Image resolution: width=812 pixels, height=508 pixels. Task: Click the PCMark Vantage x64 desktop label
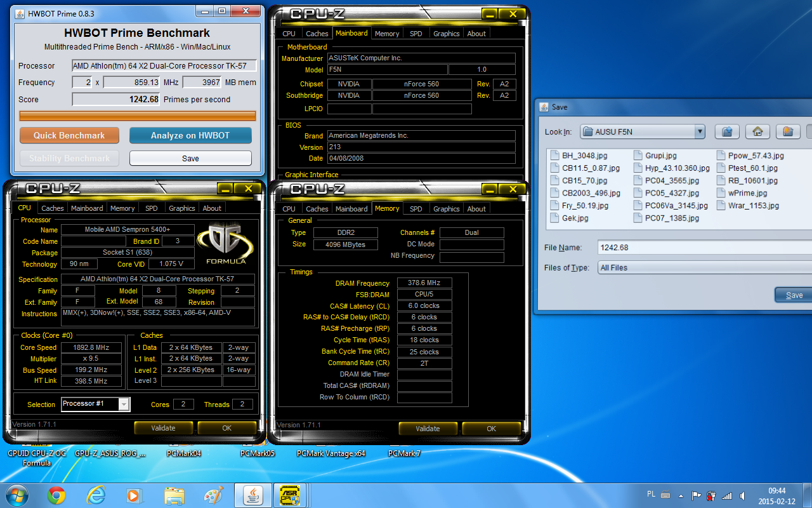(x=331, y=453)
